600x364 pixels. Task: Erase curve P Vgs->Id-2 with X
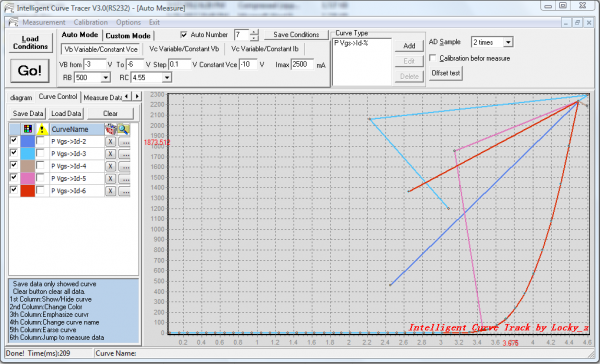110,142
